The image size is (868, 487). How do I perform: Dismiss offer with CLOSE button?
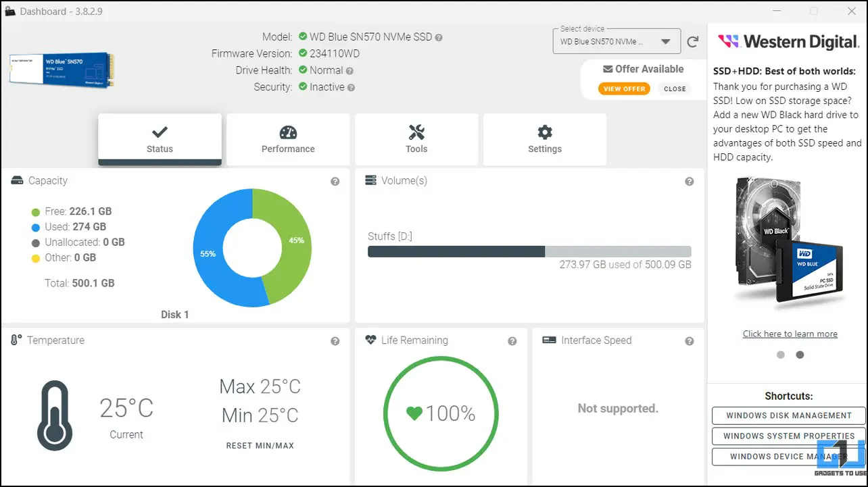pos(675,88)
